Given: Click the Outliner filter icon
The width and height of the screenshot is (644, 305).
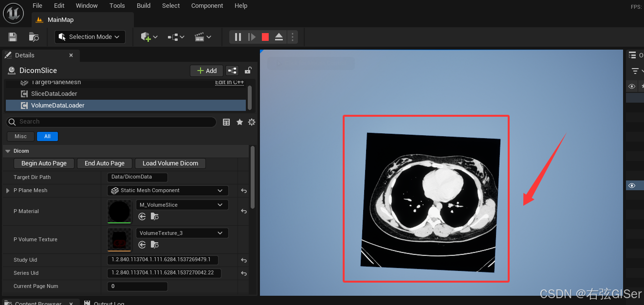Looking at the screenshot, I should click(x=635, y=71).
